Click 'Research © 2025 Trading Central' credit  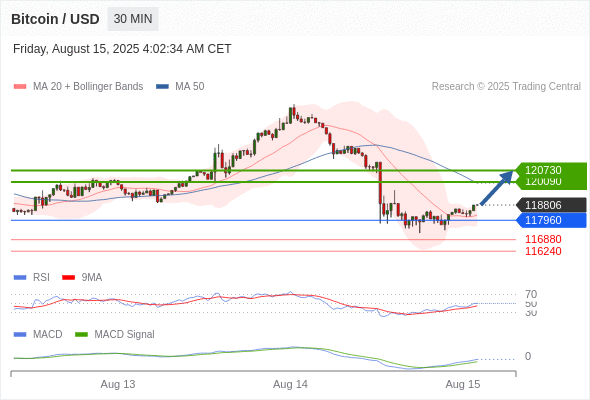tap(506, 87)
